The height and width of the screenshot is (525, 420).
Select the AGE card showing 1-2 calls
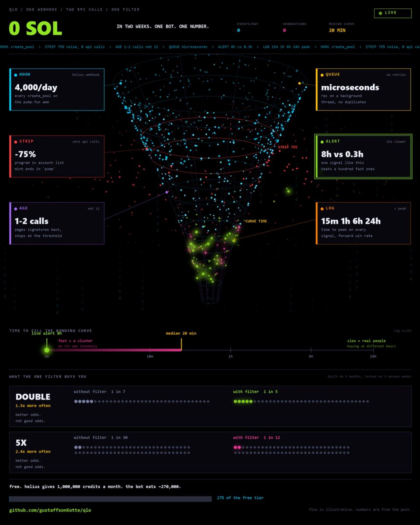(57, 223)
